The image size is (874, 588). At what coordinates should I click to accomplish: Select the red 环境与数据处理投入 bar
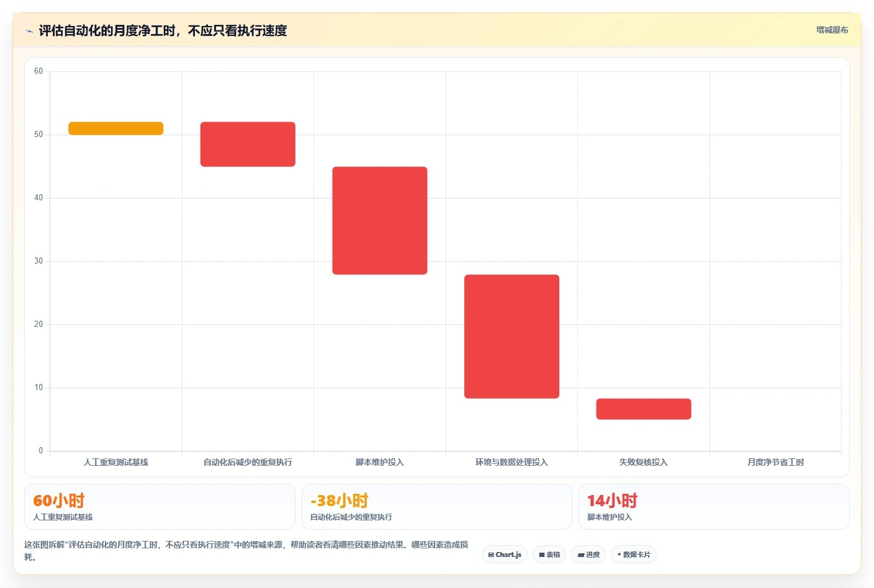[511, 336]
